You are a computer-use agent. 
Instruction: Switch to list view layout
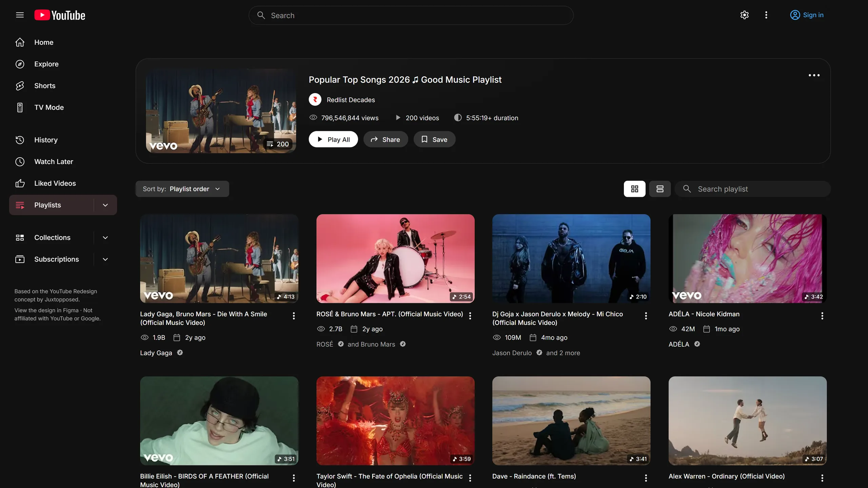pos(660,189)
